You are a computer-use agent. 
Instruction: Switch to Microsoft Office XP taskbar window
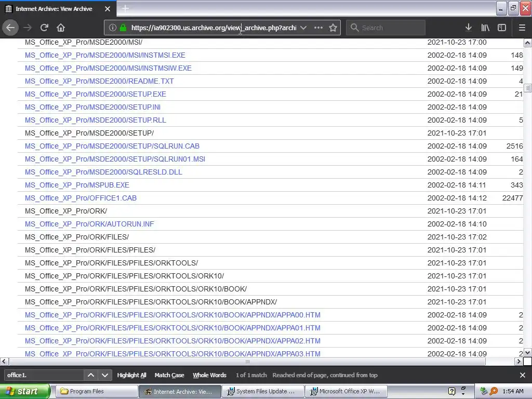[x=347, y=391]
